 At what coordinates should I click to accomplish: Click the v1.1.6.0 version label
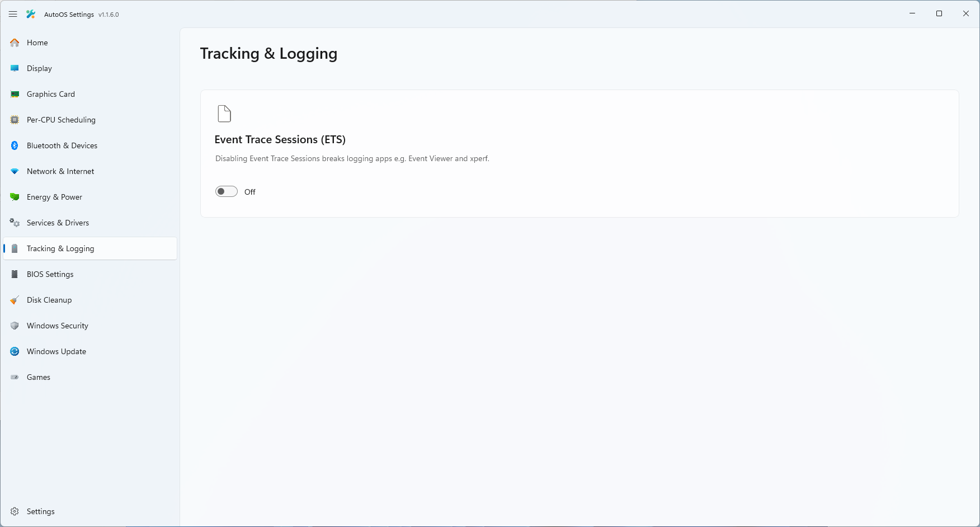(x=109, y=15)
